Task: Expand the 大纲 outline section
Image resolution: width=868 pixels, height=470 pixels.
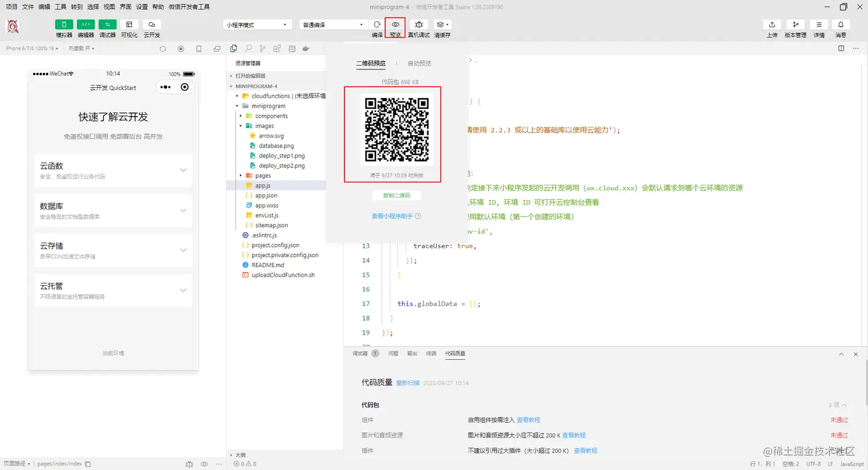Action: [241, 455]
